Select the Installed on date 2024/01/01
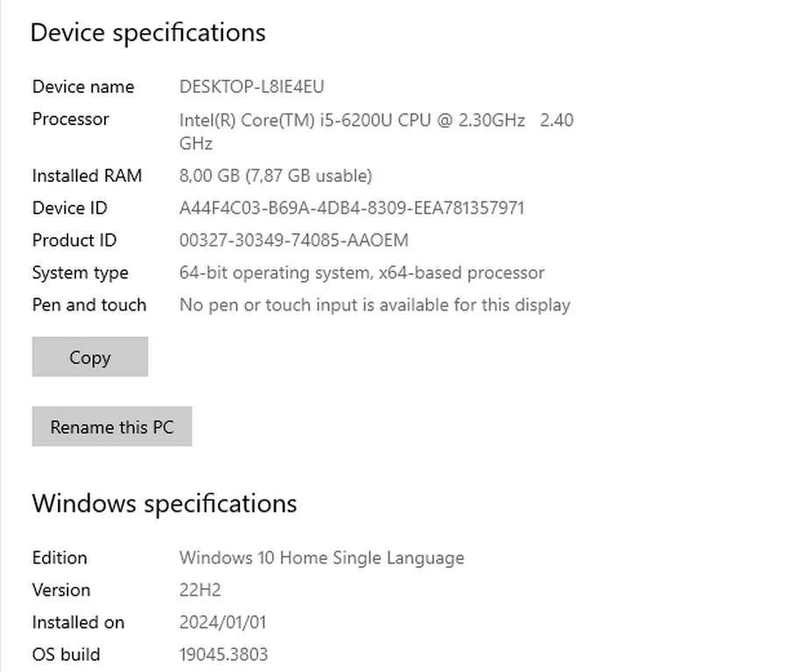Screen dimensions: 808x672 click(x=221, y=622)
